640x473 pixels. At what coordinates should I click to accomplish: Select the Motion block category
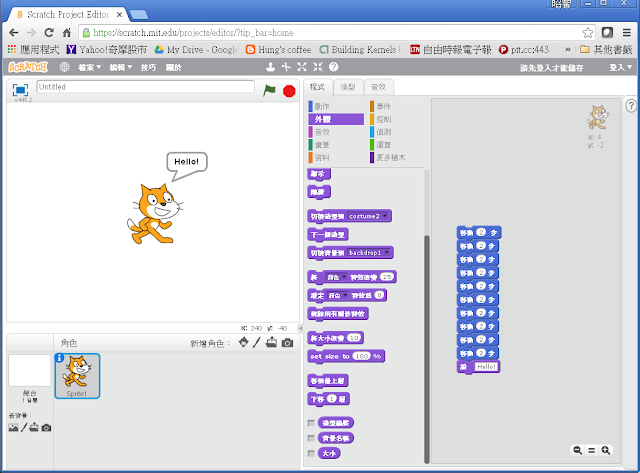coord(336,106)
